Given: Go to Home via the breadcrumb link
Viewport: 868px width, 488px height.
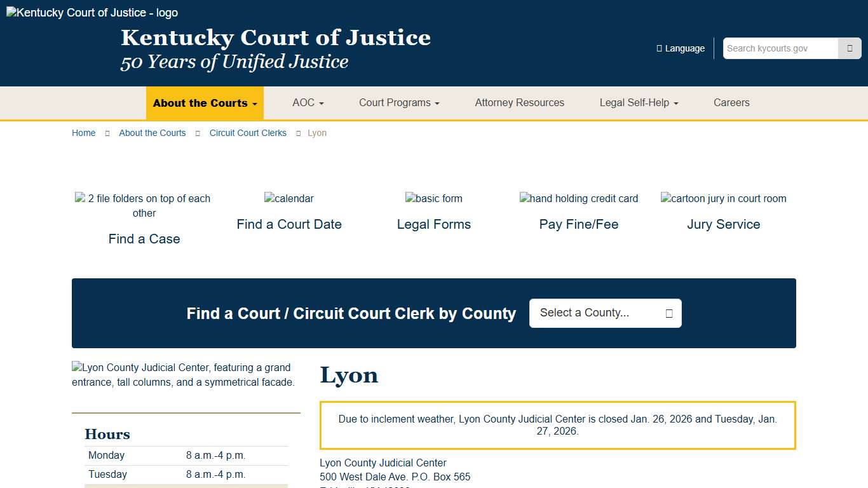Looking at the screenshot, I should pyautogui.click(x=83, y=133).
